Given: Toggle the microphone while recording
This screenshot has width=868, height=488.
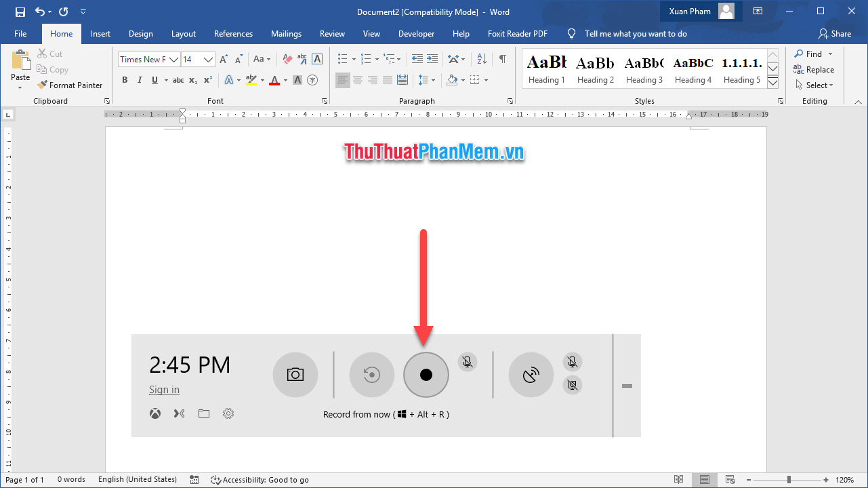Looking at the screenshot, I should pos(467,361).
